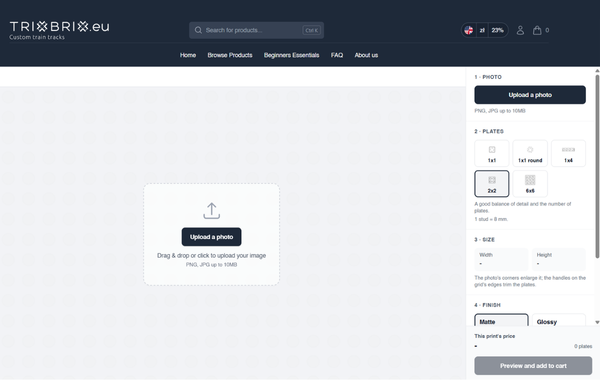
Task: Switch finish to Glossy
Action: tap(559, 320)
